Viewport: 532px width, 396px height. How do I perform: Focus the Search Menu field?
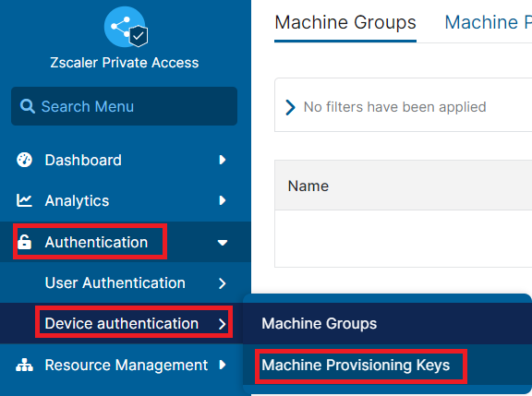[x=124, y=106]
